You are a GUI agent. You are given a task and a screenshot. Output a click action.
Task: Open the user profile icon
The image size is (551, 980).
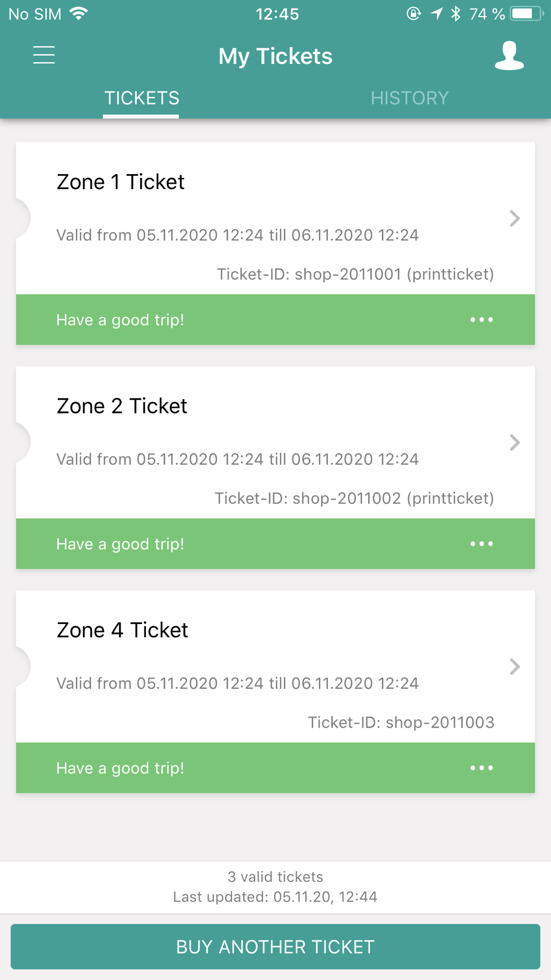(509, 56)
